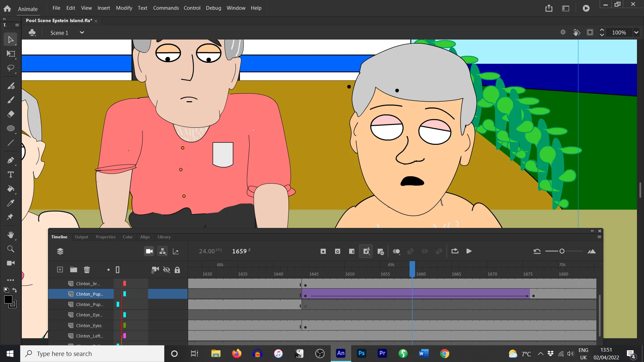Open Photoshop from the Windows taskbar
This screenshot has height=362, width=644.
click(x=361, y=354)
